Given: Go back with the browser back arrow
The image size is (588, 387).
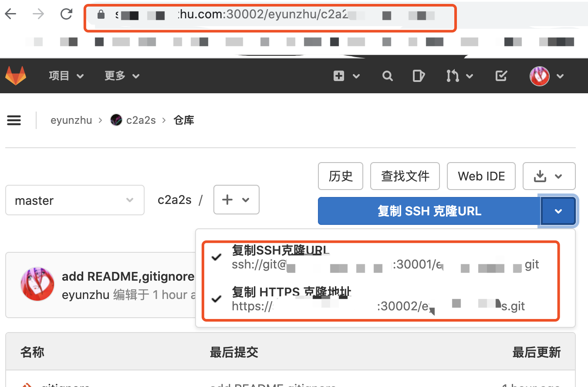Looking at the screenshot, I should coord(10,14).
